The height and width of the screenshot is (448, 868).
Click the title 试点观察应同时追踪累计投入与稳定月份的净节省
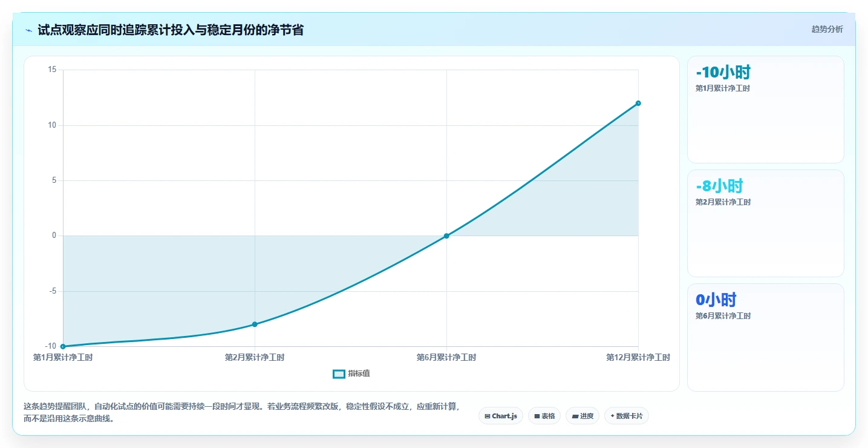(x=171, y=30)
